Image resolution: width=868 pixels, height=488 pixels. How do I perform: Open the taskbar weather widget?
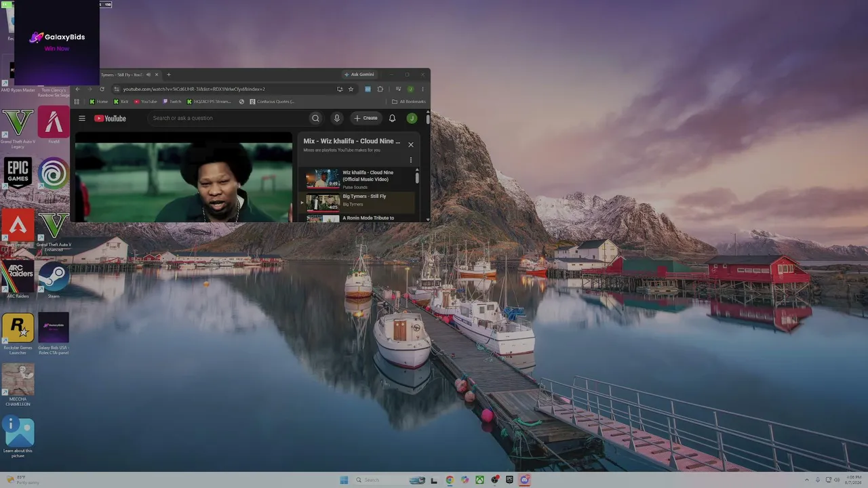coord(23,480)
